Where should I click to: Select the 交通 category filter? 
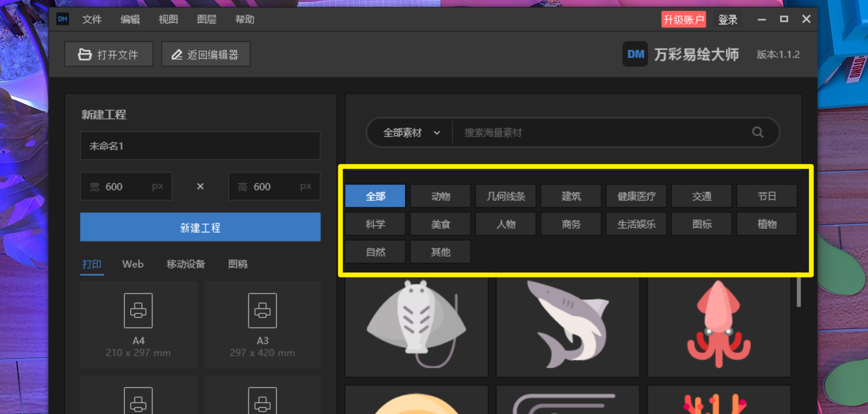coord(702,196)
